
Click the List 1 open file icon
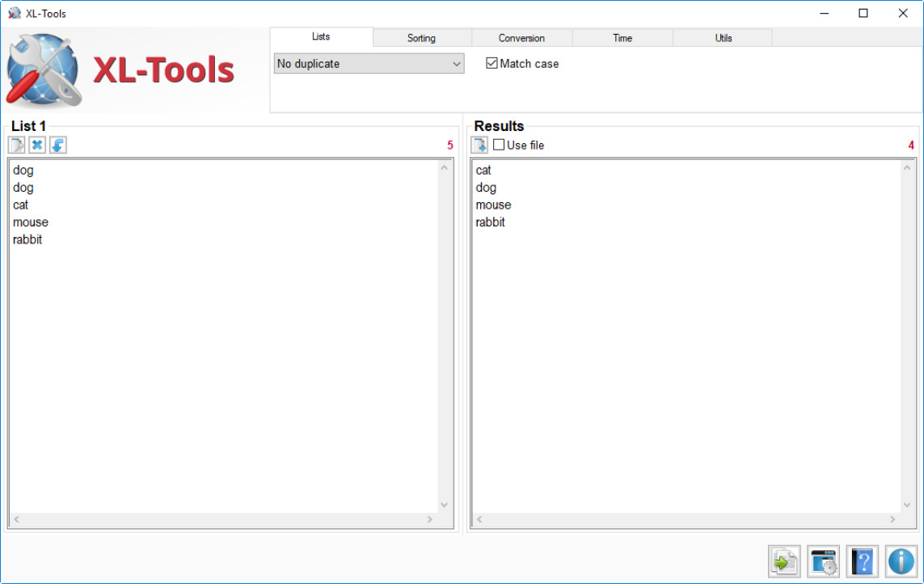pos(16,145)
